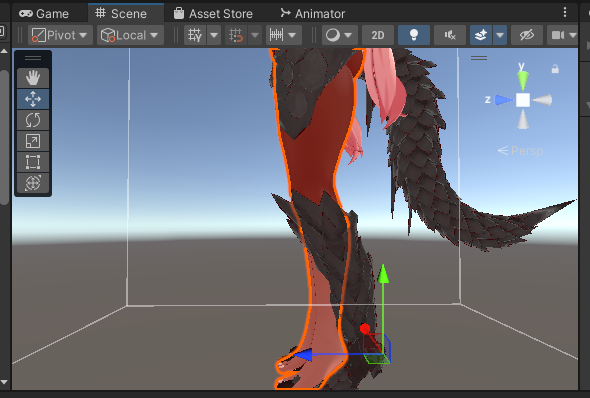
Task: Select the Move tool
Action: pos(33,99)
